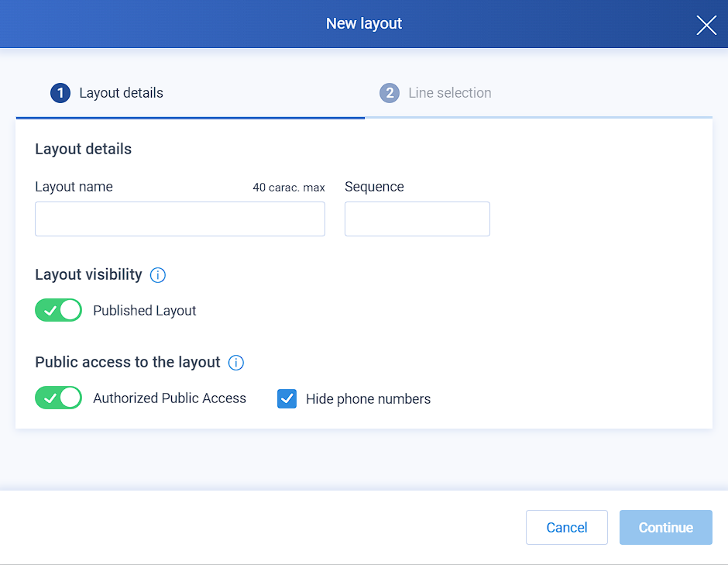Close the New layout dialog
The image size is (728, 565).
[706, 25]
